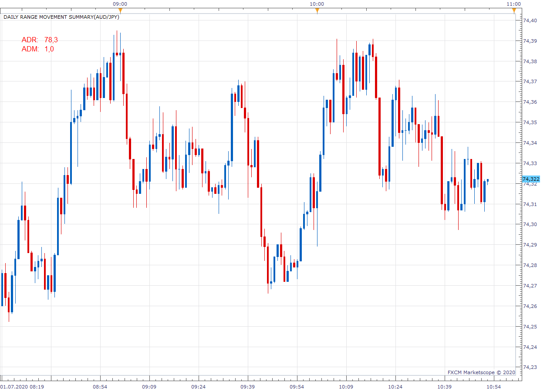Screen dimensions: 547x392
Task: Click the 09:39 time axis label
Action: click(x=248, y=386)
